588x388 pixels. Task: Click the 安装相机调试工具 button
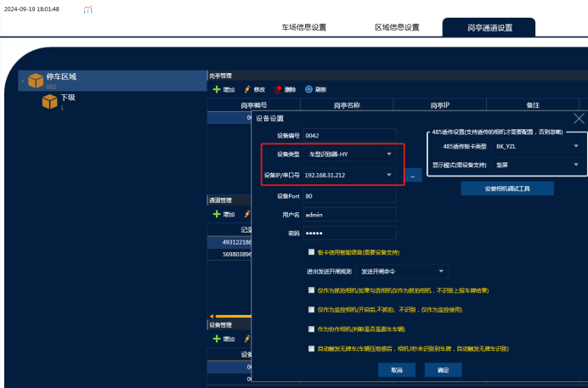coord(507,188)
